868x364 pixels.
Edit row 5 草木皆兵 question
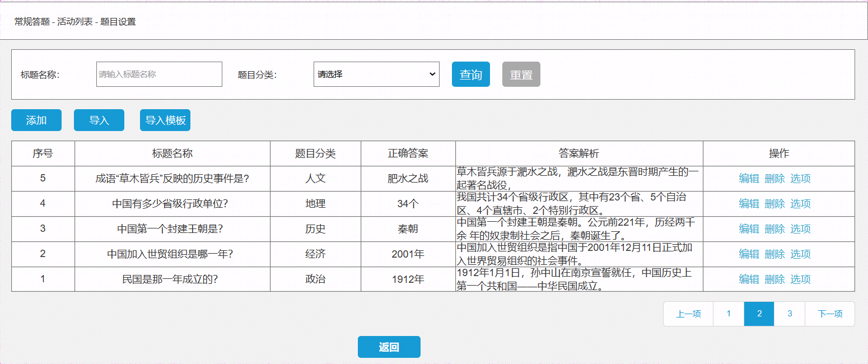(x=749, y=179)
